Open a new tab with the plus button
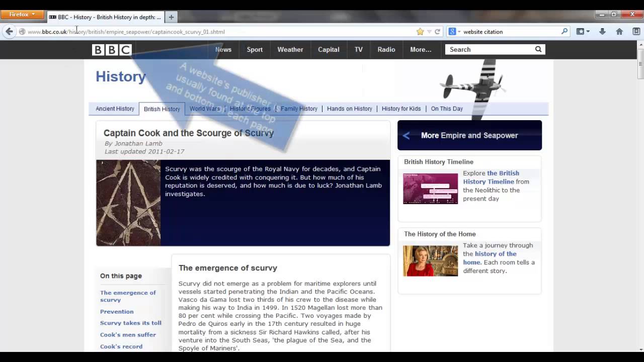644x362 pixels. point(171,17)
